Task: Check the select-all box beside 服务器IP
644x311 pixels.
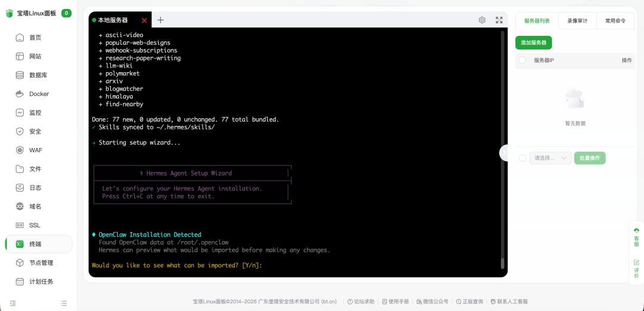Action: pos(522,60)
